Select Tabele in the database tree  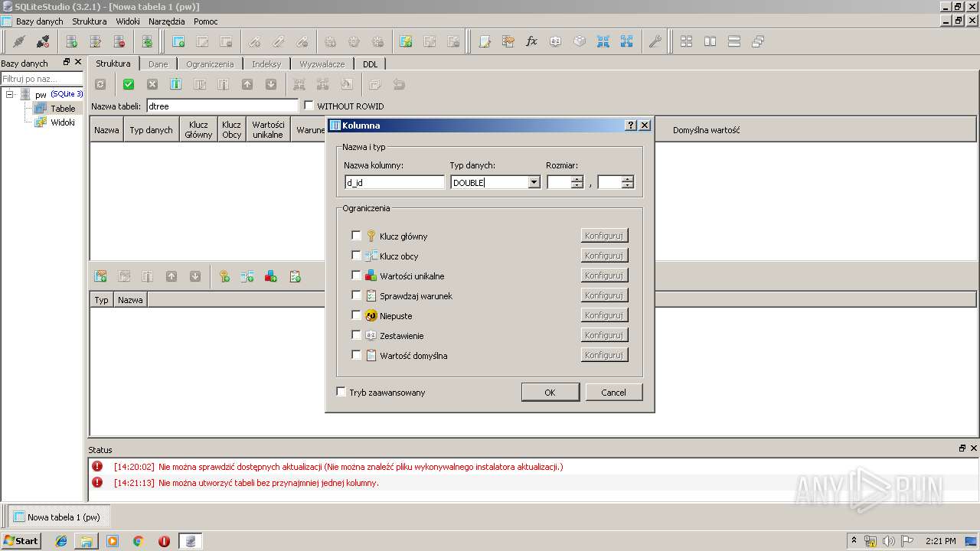pos(63,108)
